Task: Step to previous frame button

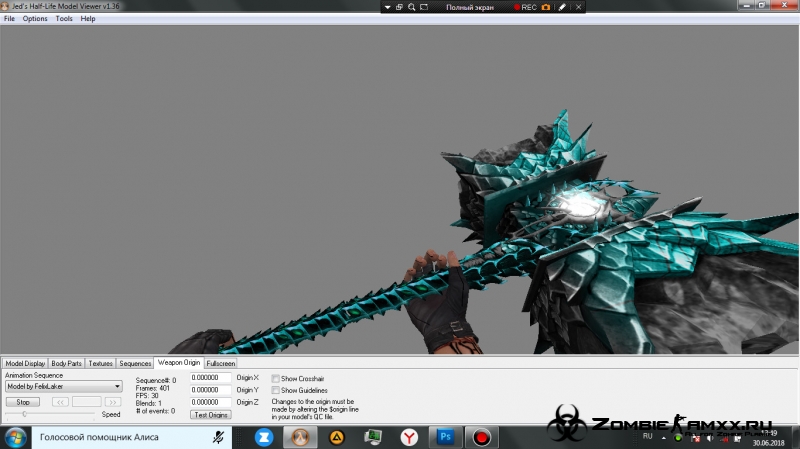Action: point(60,402)
